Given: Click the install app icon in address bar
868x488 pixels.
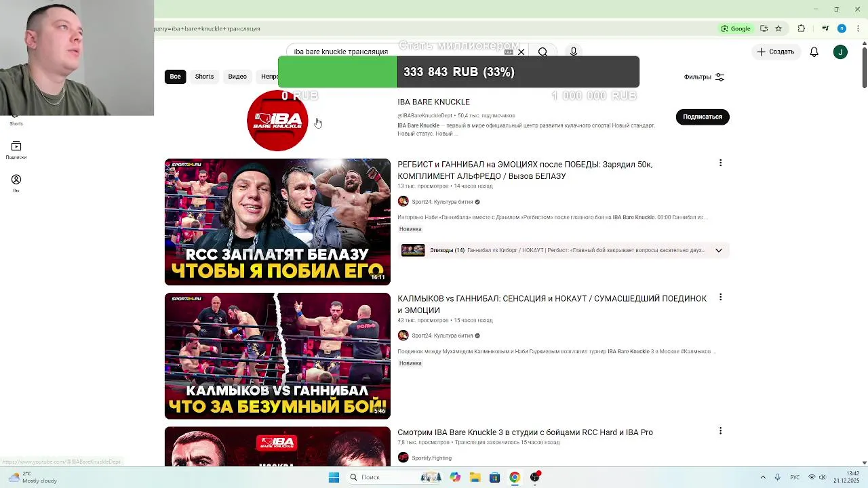Looking at the screenshot, I should [x=764, y=28].
